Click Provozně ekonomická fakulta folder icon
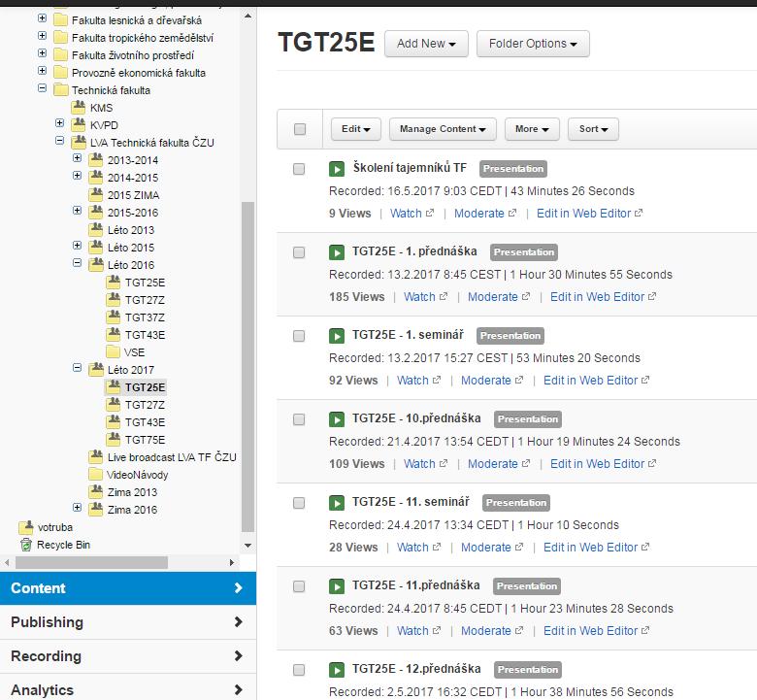Screen dimensions: 757x700 (x=60, y=73)
